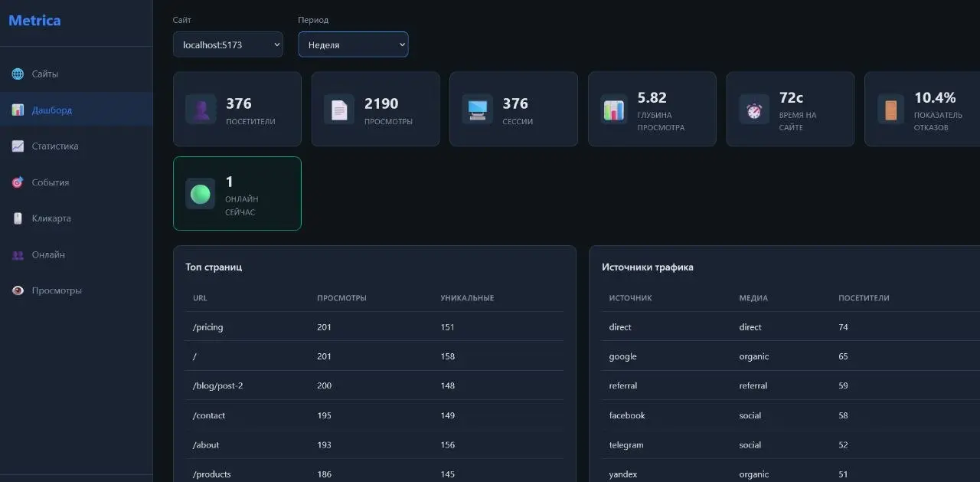The height and width of the screenshot is (482, 980).
Task: Click the door icon on Показатель отказов card
Action: [x=891, y=110]
